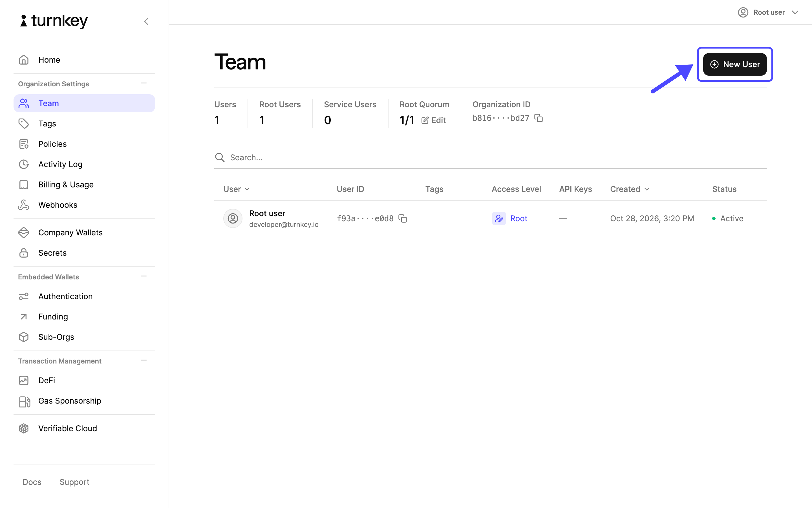Open the Home page

(49, 60)
